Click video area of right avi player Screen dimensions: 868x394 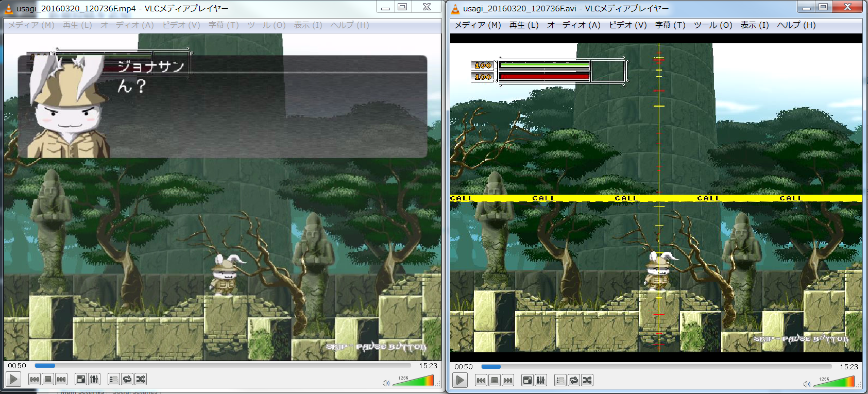656,198
